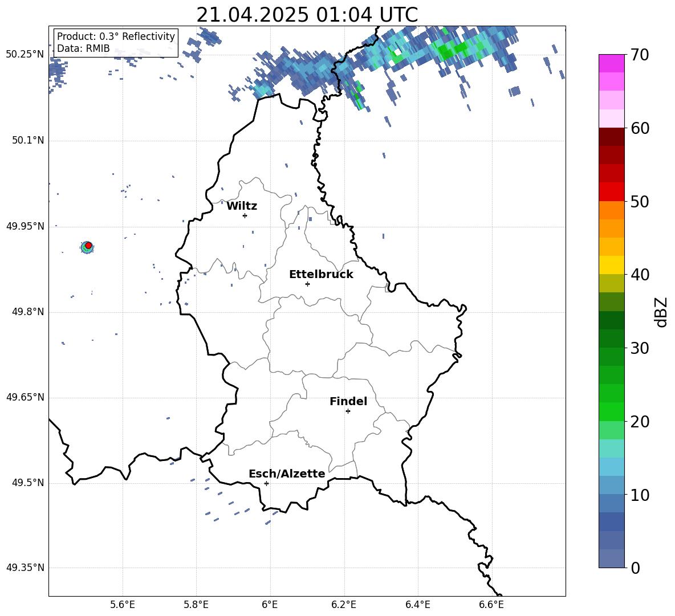Pick the dark maroon colorbar segment below 60
675x616 pixels.
coord(611,137)
